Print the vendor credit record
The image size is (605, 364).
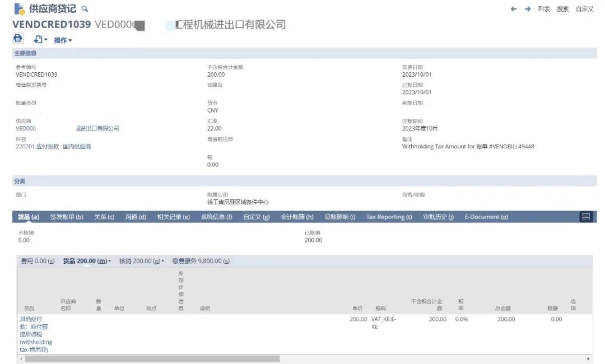18,38
